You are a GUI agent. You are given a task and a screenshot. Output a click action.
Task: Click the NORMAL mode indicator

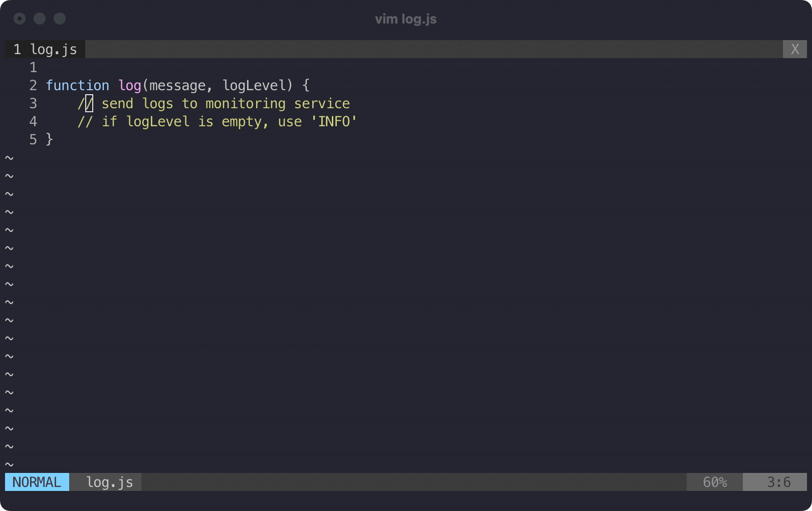(x=37, y=482)
